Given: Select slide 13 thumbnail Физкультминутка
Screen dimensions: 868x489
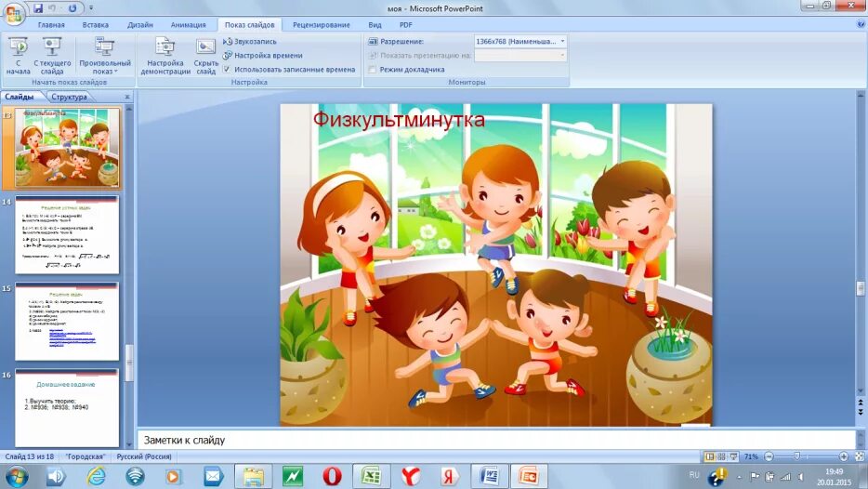Looking at the screenshot, I should (x=67, y=147).
